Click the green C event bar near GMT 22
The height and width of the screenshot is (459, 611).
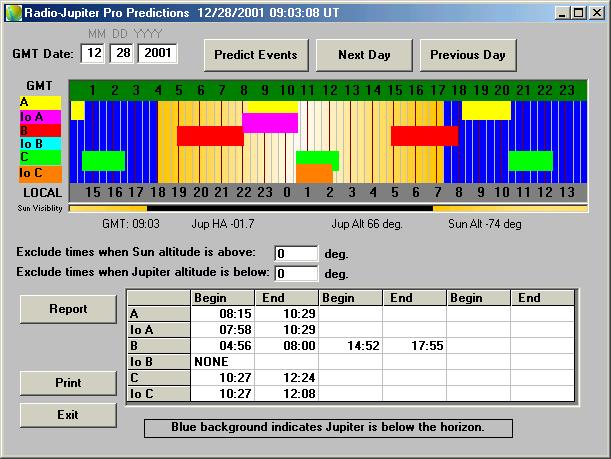tap(531, 161)
